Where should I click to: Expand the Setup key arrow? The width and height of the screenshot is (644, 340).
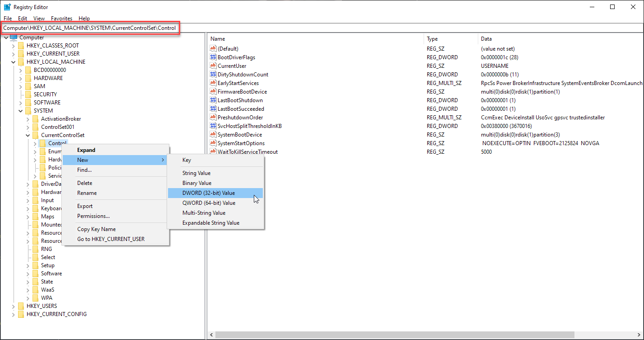pyautogui.click(x=28, y=265)
